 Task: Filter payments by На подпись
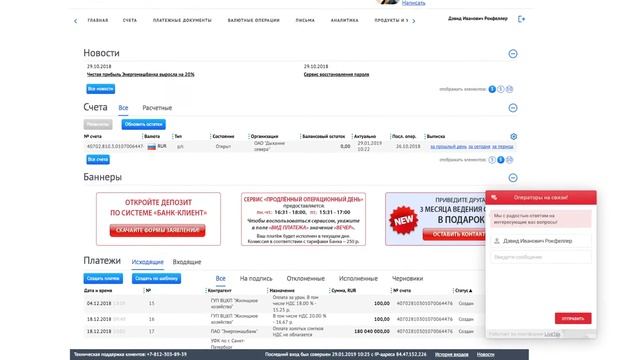256,278
